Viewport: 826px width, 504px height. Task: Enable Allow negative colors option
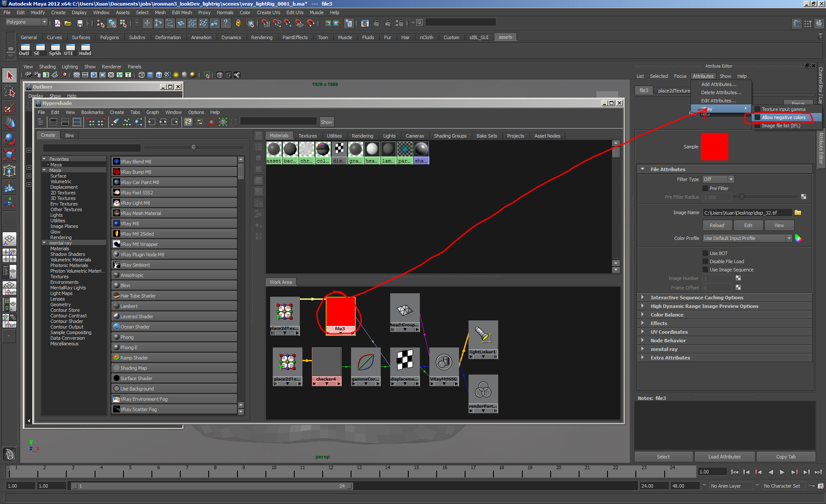pyautogui.click(x=783, y=117)
